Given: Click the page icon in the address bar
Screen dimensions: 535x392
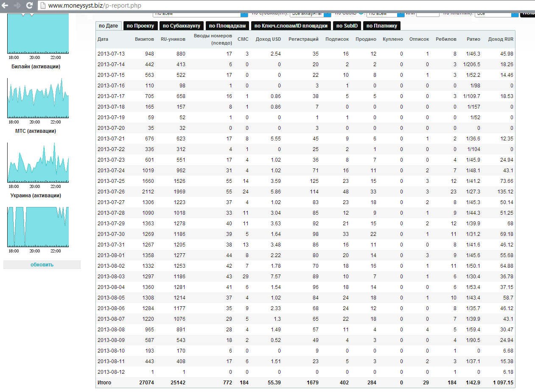Looking at the screenshot, I should pyautogui.click(x=43, y=6).
